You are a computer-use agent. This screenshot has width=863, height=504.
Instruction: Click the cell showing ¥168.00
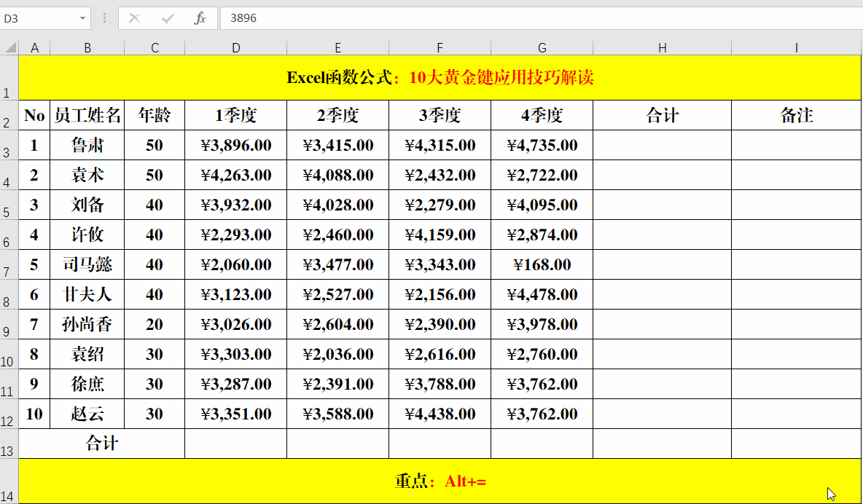(x=542, y=264)
